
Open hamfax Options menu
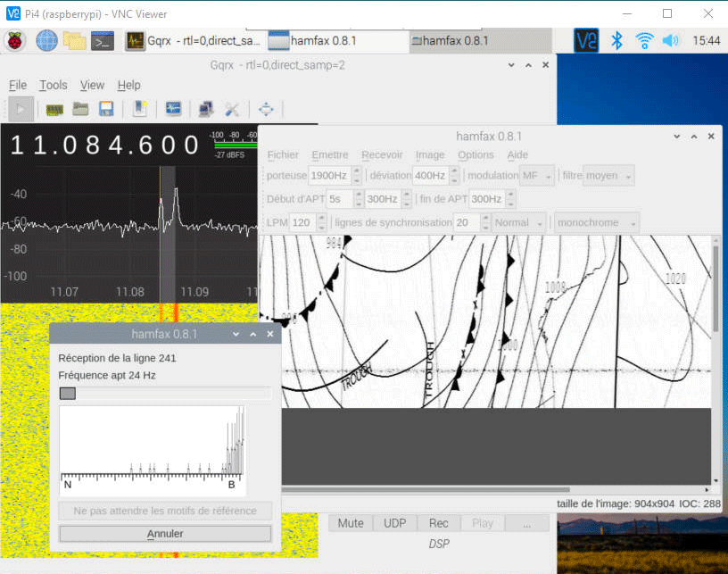476,154
